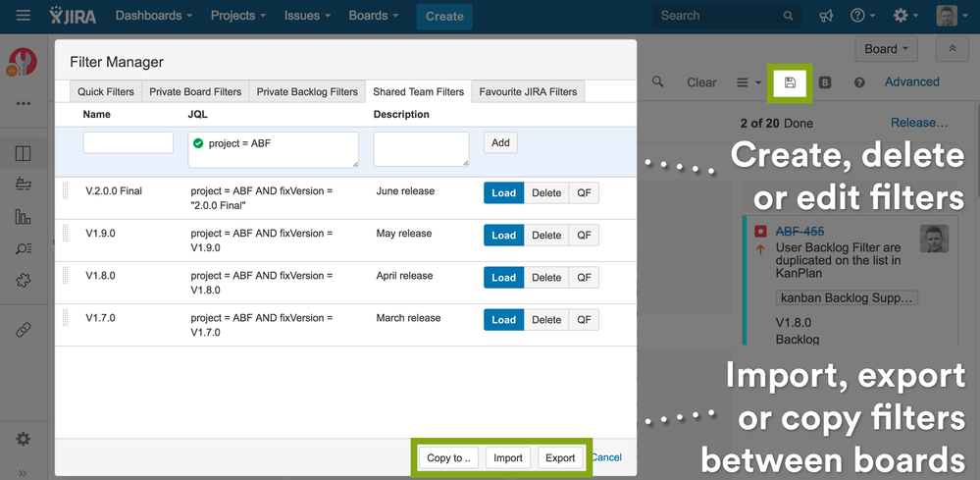980x480 pixels.
Task: Click the project avatar in sidebar
Action: (23, 63)
